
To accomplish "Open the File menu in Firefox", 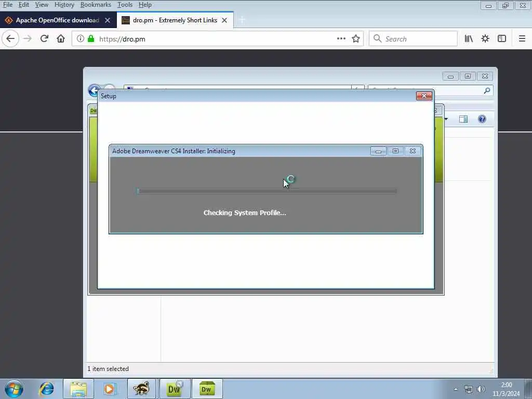I will pos(7,5).
